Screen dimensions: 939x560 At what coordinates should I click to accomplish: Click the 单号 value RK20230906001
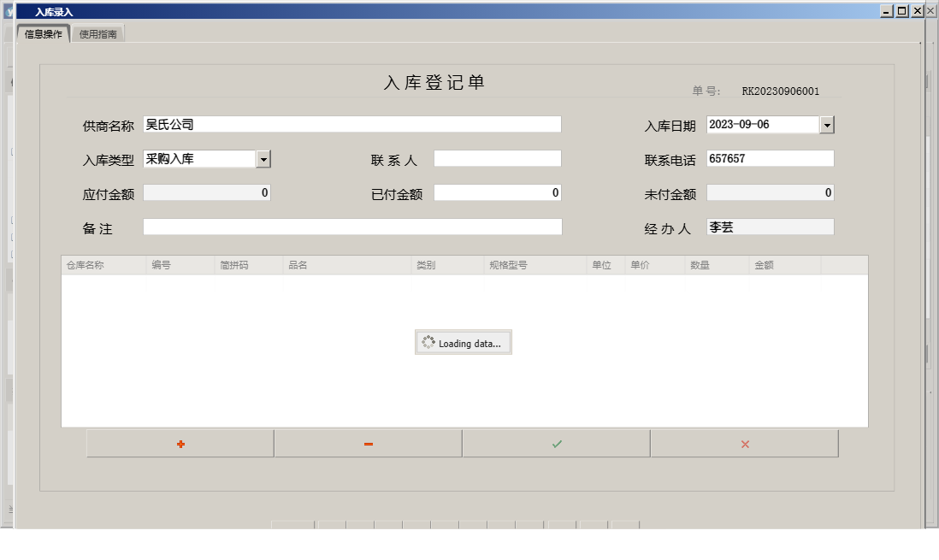(782, 89)
